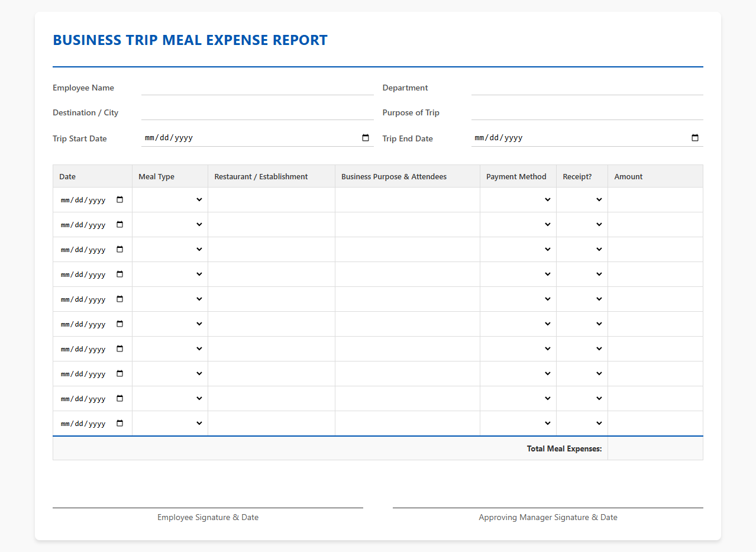Select the Amount cell in seventh row

655,349
